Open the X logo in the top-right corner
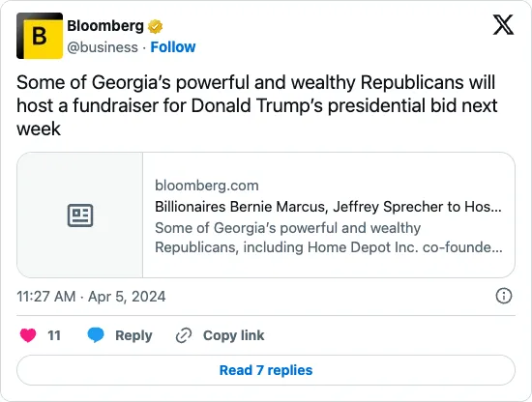532x402 pixels. coord(503,25)
